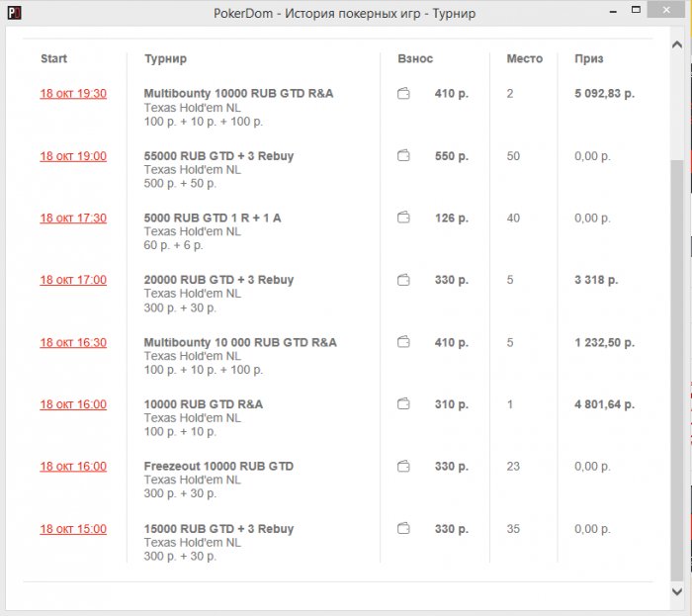
Task: Select Multibounty 10 000 RUB GTD R&A title
Action: coord(240,342)
